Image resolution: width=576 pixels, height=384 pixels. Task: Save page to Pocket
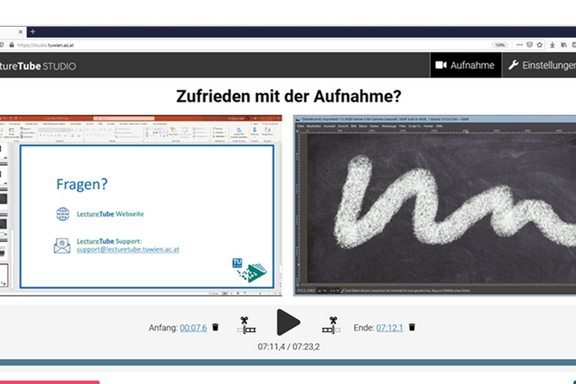[x=529, y=45]
